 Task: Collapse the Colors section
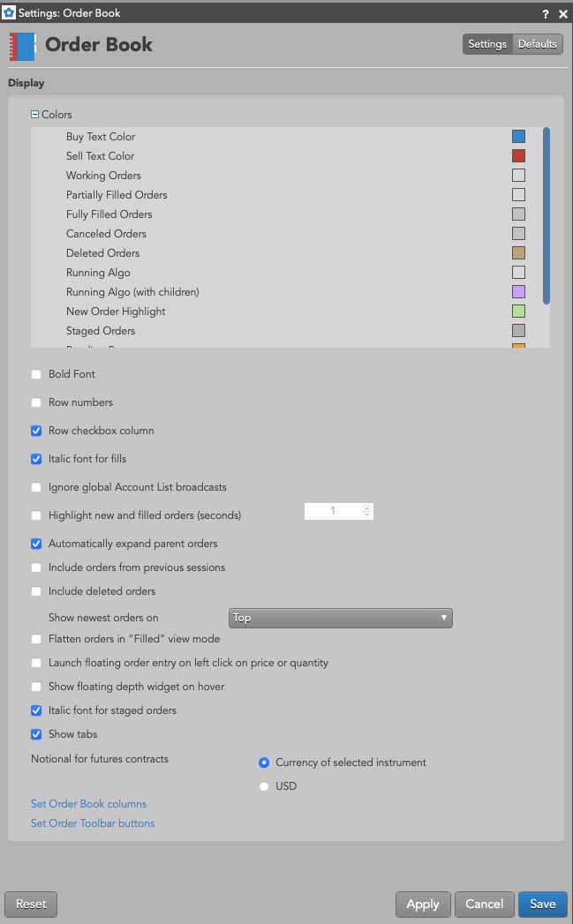pyautogui.click(x=34, y=115)
